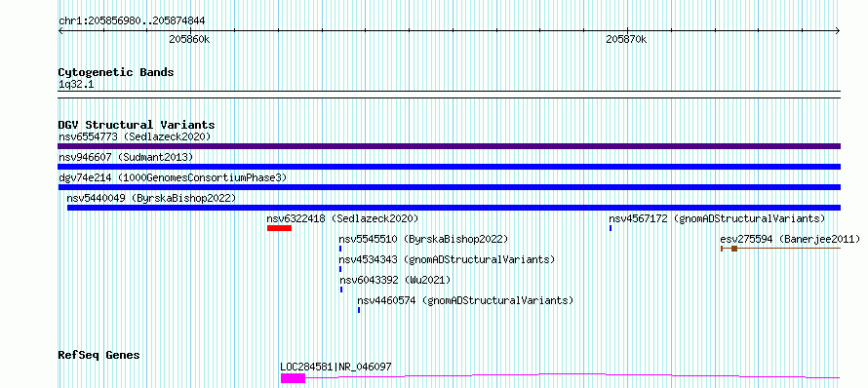Click the 205860k ruler position label
The image size is (868, 388).
click(189, 40)
